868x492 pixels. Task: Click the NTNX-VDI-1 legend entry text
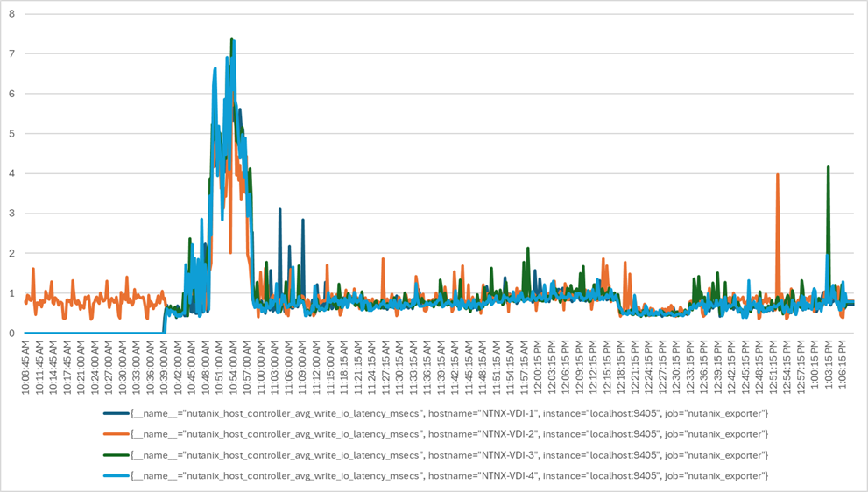(449, 413)
